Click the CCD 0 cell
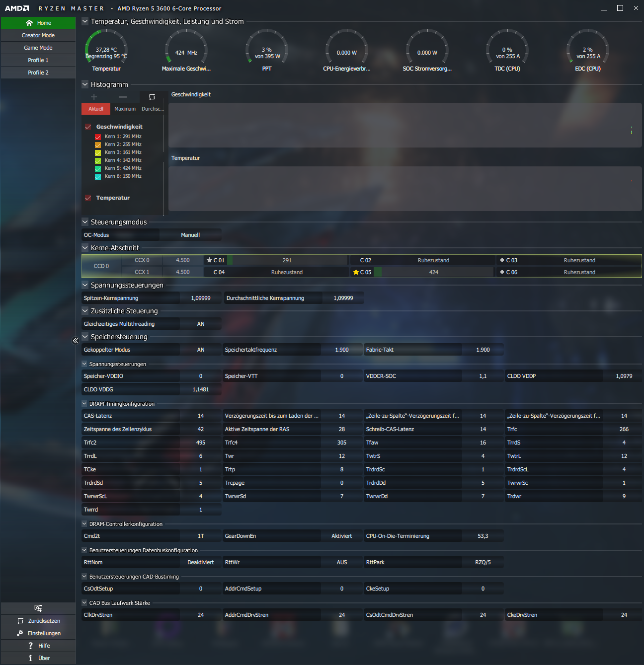This screenshot has width=644, height=665. (101, 266)
